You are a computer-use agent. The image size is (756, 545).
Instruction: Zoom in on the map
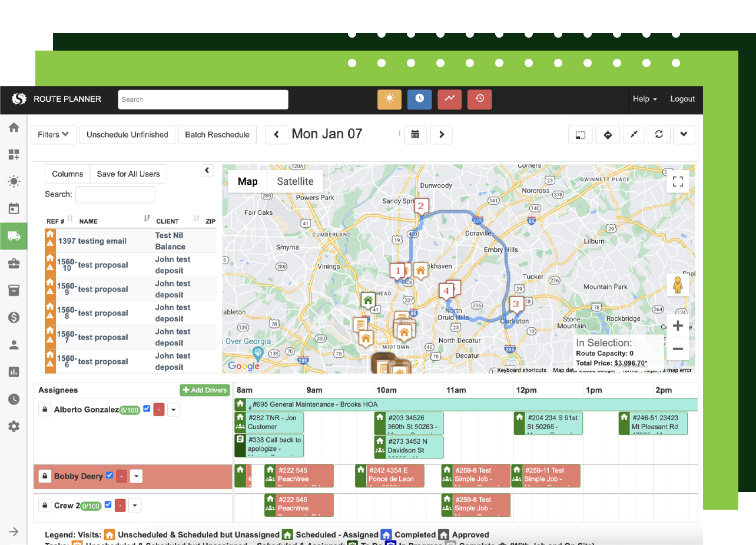point(678,326)
